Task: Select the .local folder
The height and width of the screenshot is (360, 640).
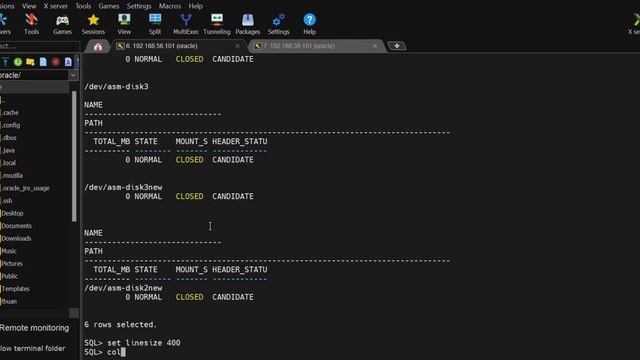Action: (9, 163)
